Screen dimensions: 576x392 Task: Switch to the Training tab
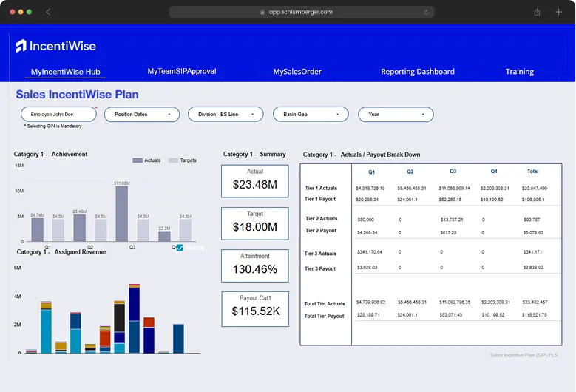(519, 72)
